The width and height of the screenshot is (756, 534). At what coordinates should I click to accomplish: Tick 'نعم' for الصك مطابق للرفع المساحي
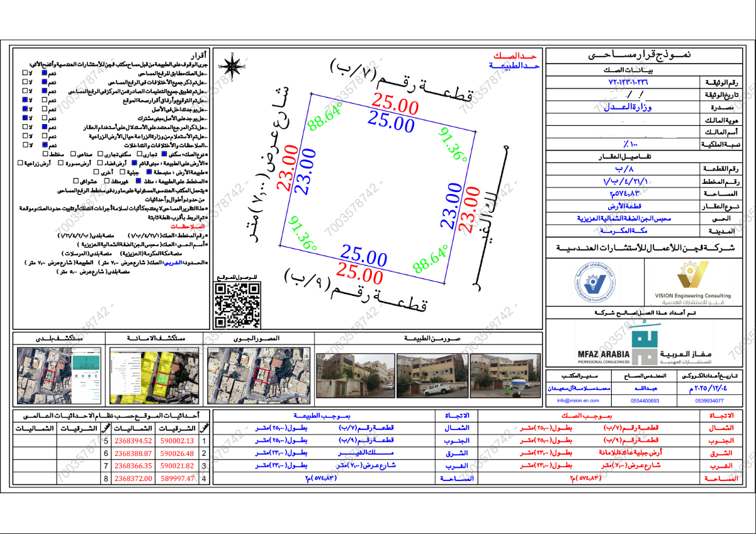click(x=45, y=73)
